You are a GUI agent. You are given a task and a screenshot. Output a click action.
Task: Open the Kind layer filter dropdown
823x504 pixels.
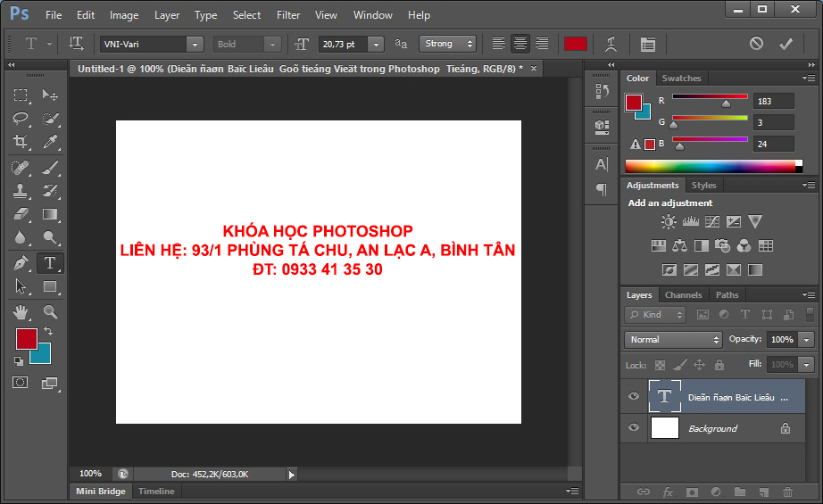point(655,314)
